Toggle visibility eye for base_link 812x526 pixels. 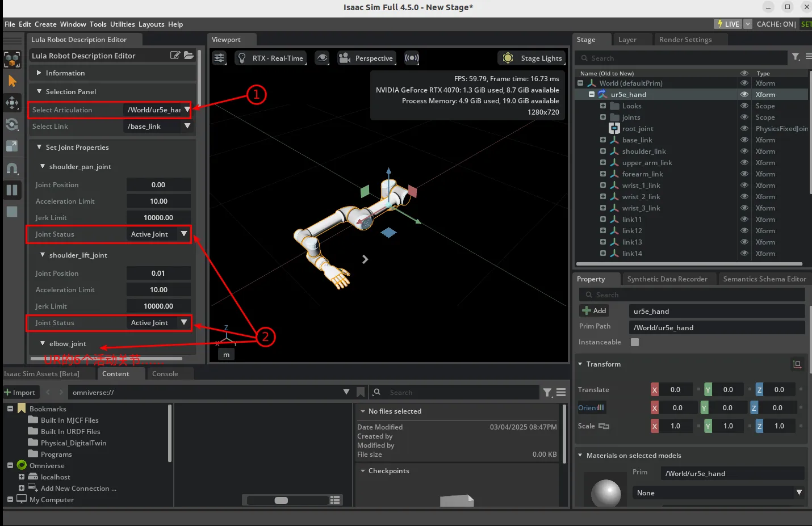[744, 140]
